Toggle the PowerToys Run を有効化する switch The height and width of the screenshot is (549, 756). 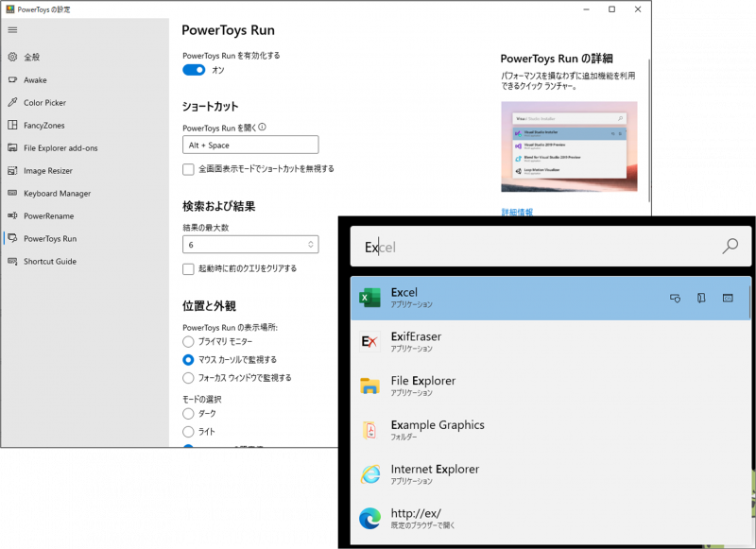[x=194, y=70]
